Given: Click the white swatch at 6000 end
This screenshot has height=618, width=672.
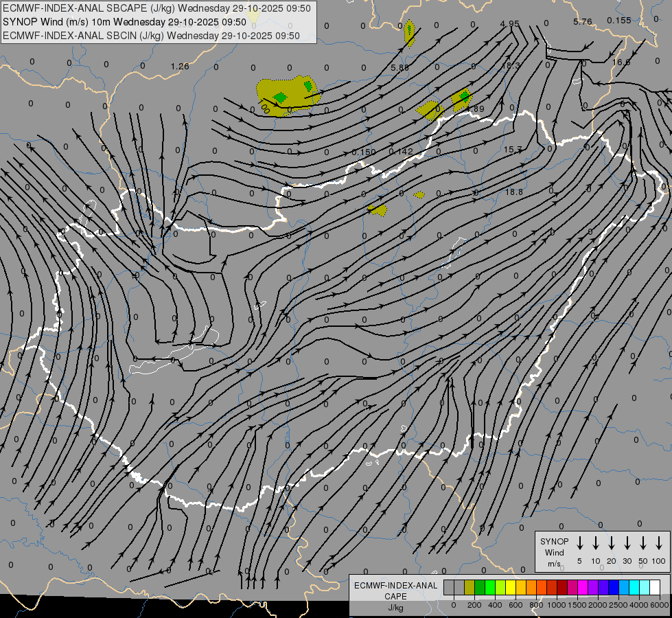Looking at the screenshot, I should click(656, 587).
